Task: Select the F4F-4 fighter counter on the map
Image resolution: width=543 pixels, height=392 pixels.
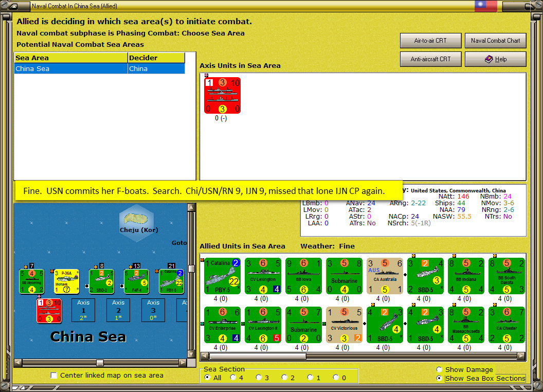Action: click(136, 281)
